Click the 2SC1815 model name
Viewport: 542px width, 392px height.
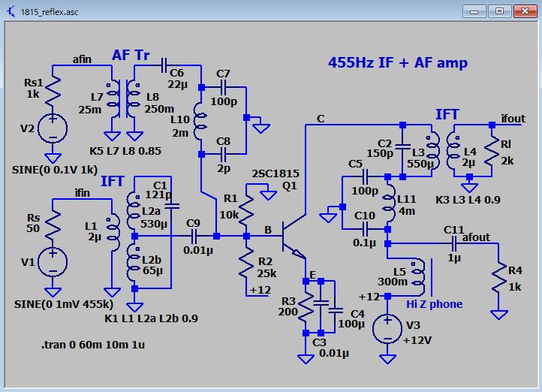coord(276,173)
